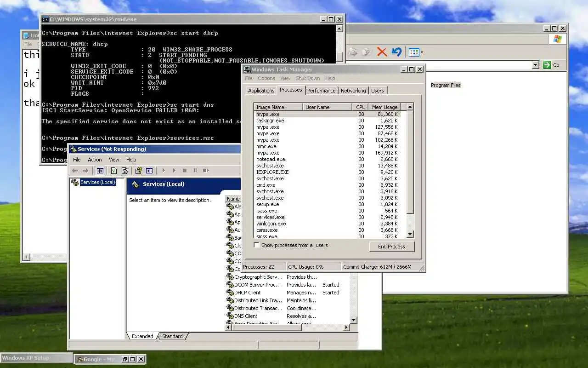
Task: Select mmc.exe process row
Action: (x=327, y=146)
